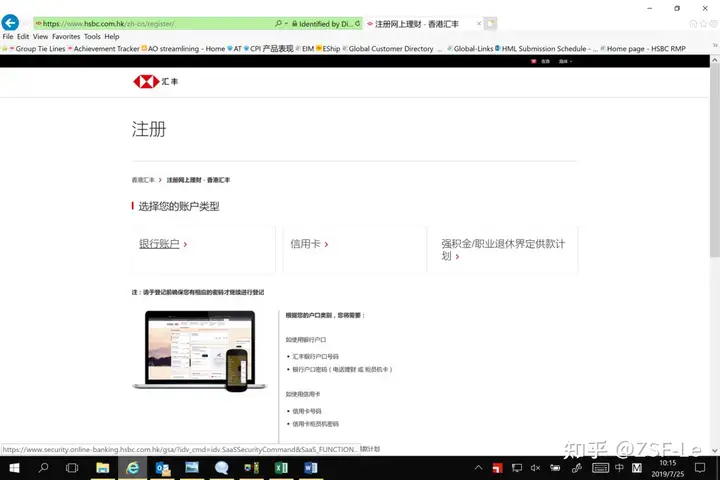Click the vertical page scrollbar thumb
Image resolution: width=720 pixels, height=480 pixels.
click(714, 161)
